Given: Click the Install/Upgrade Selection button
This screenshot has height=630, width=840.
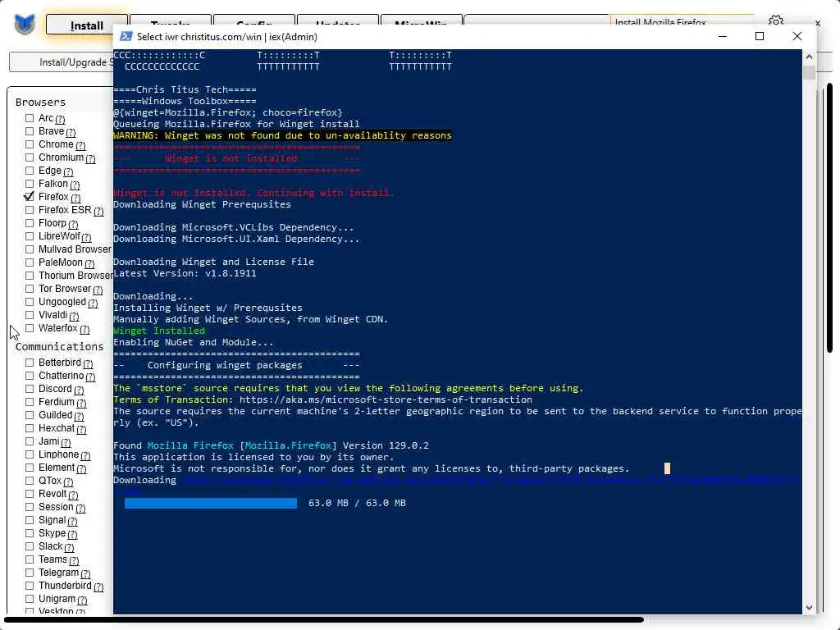Looking at the screenshot, I should coord(61,62).
